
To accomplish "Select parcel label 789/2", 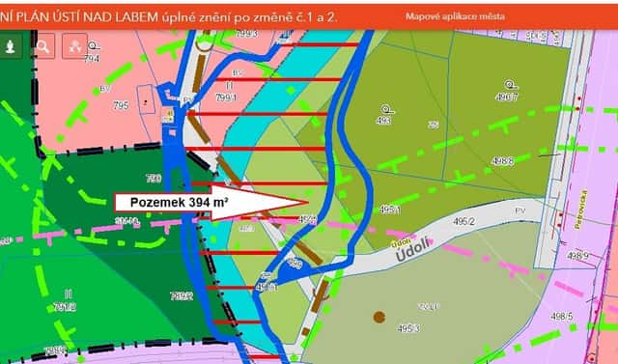I will tap(182, 295).
